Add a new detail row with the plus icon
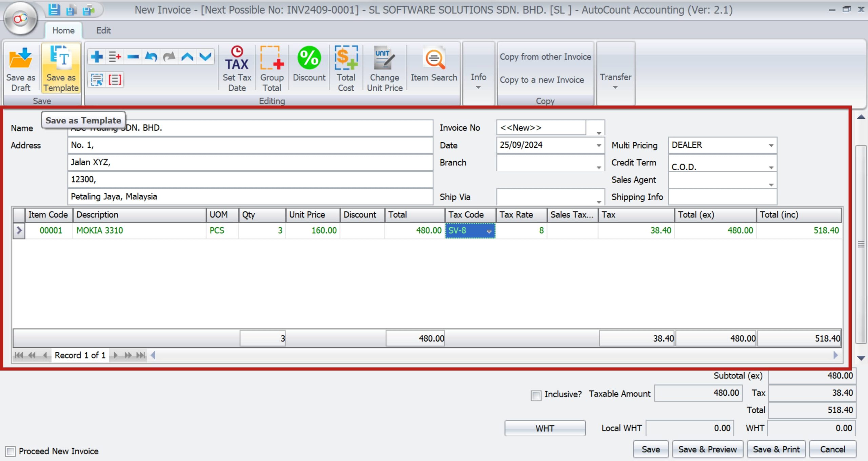868x461 pixels. (x=96, y=57)
